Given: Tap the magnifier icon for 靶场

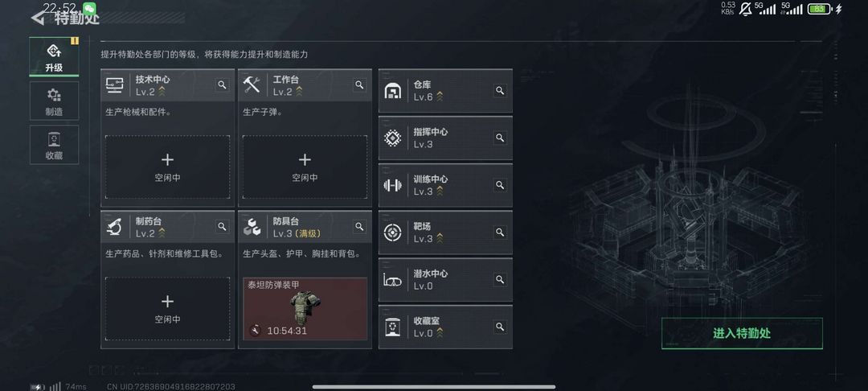Looking at the screenshot, I should point(500,232).
